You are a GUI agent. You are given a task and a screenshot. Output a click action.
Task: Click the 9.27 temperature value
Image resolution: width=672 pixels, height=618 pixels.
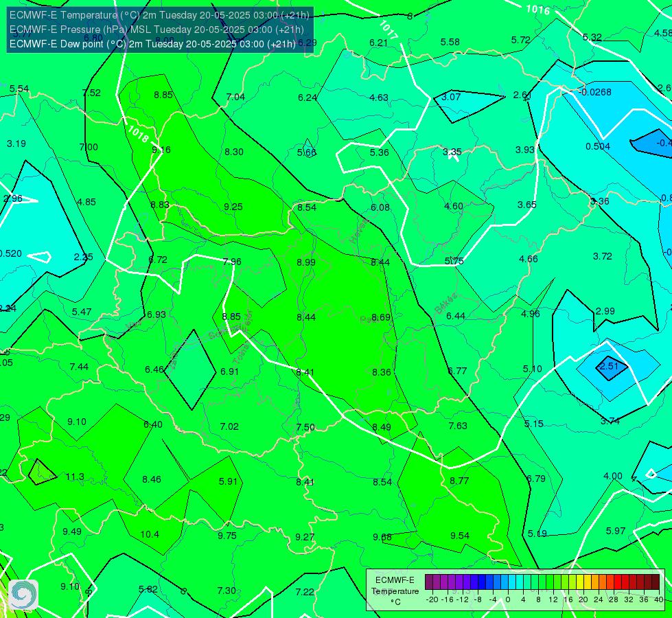click(305, 538)
